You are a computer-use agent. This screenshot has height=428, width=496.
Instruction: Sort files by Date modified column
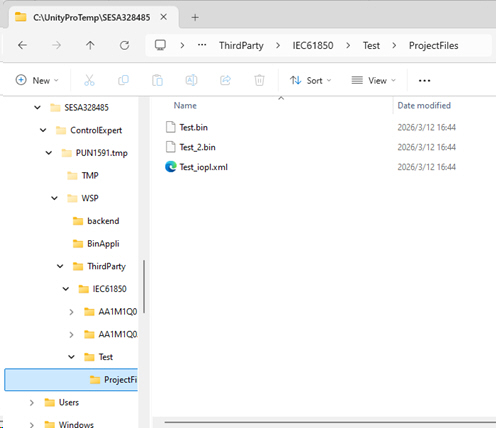click(424, 106)
